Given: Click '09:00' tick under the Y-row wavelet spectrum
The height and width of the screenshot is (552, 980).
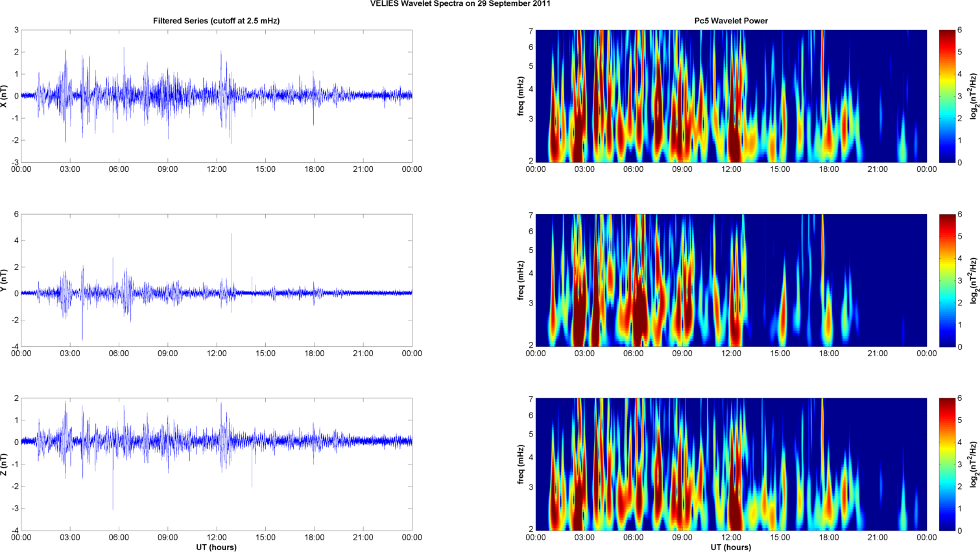Looking at the screenshot, I should 682,354.
